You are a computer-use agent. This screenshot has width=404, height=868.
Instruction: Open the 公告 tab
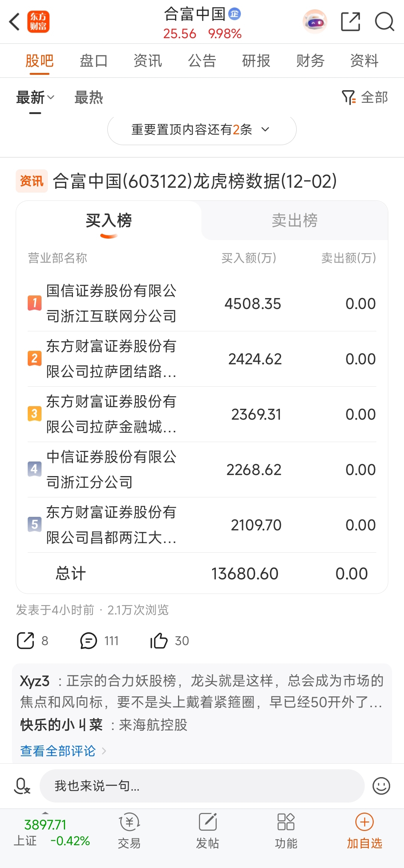tap(202, 61)
